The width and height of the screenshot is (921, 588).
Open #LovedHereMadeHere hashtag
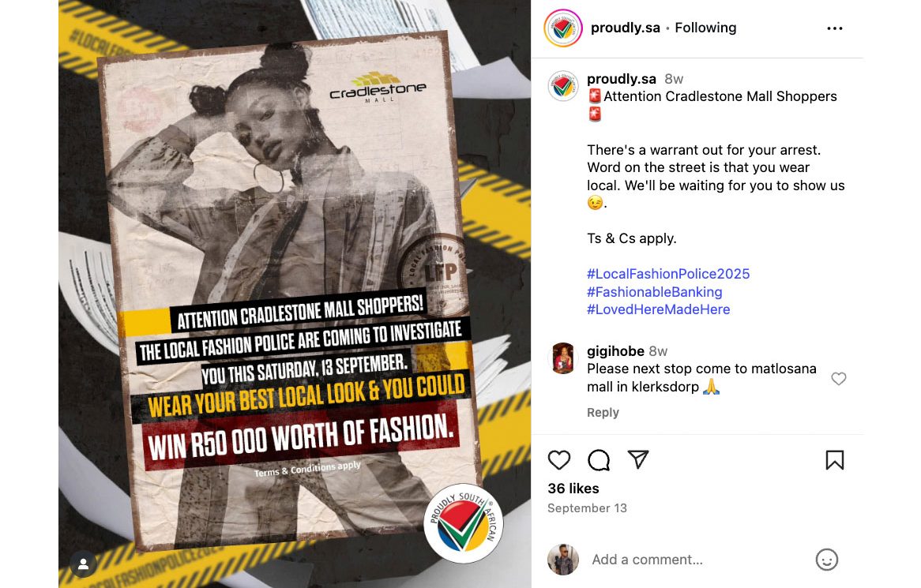(659, 309)
